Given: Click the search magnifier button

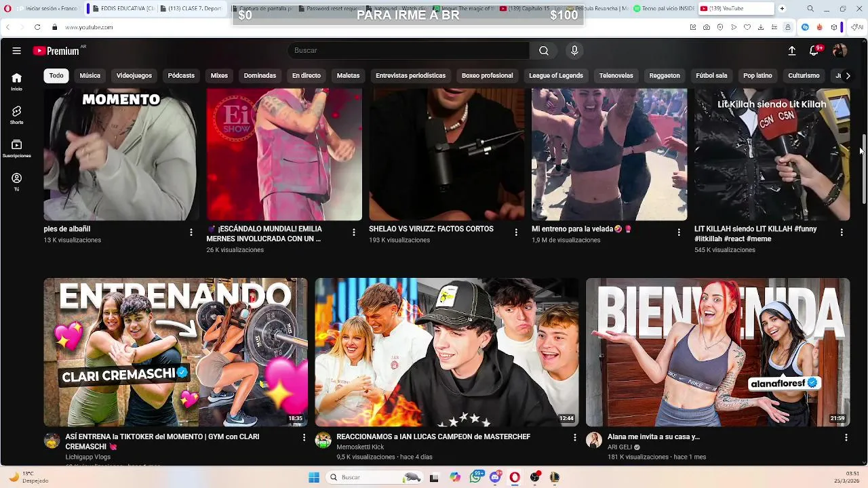Looking at the screenshot, I should [544, 51].
